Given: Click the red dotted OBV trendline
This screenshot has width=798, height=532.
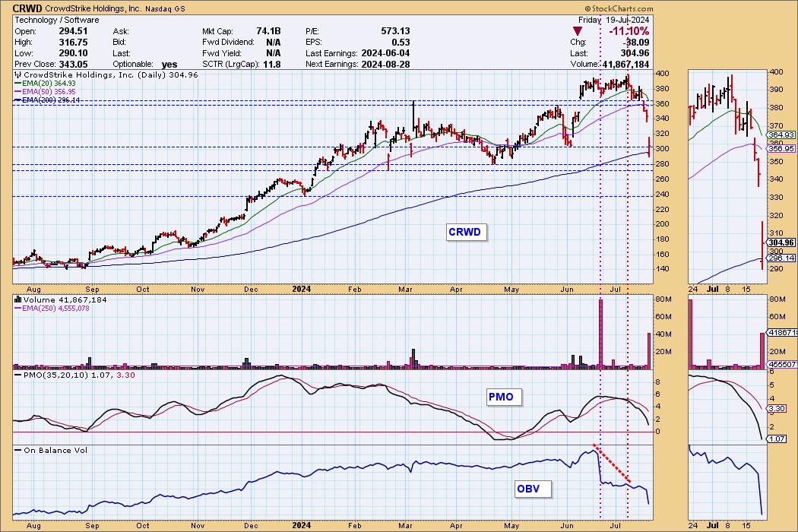Looking at the screenshot, I should point(611,466).
